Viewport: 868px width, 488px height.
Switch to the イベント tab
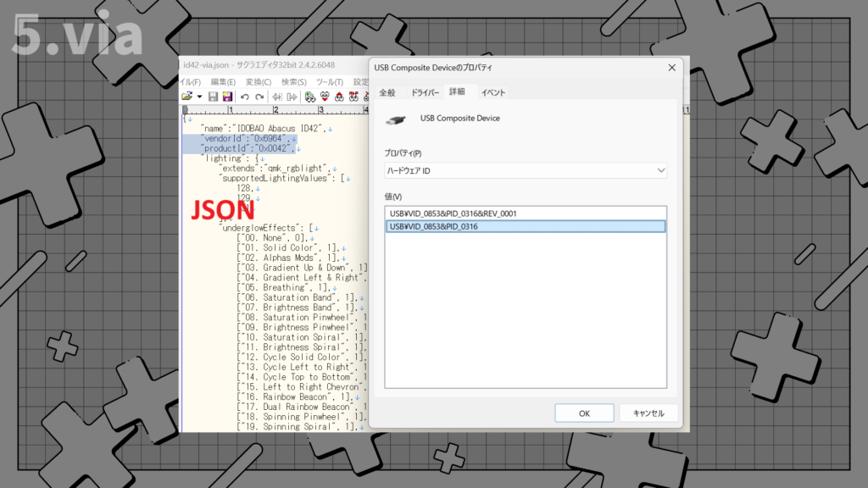[x=493, y=92]
